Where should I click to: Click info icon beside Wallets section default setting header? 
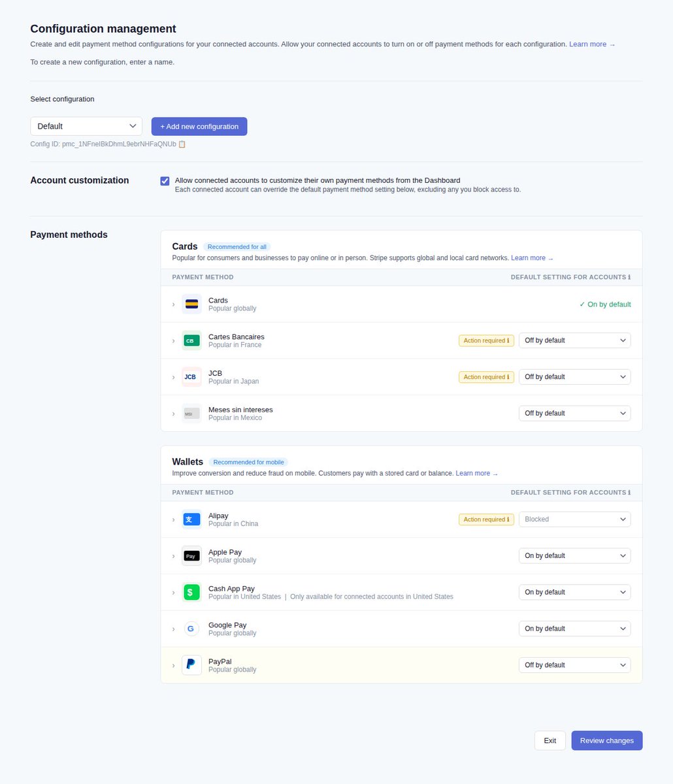point(629,493)
